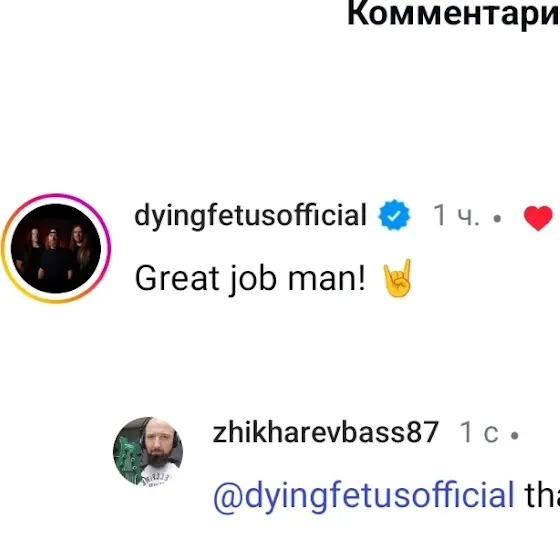Tap the blue verified badge

coord(394,215)
